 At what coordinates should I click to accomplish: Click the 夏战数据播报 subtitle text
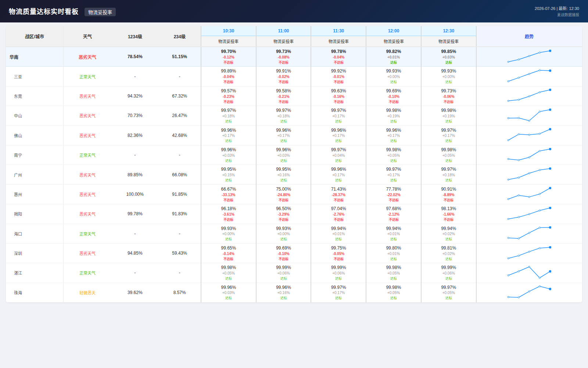point(568,15)
